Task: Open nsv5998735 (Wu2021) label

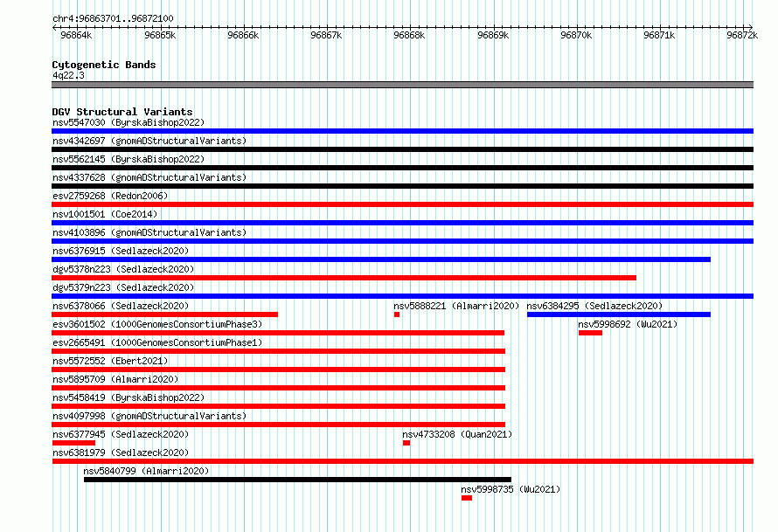Action: (x=511, y=489)
